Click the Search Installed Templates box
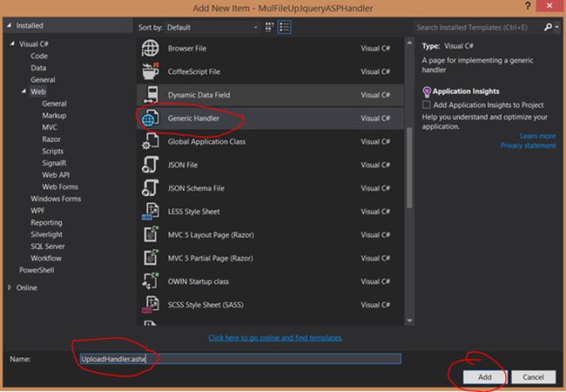This screenshot has height=392, width=566. click(478, 27)
